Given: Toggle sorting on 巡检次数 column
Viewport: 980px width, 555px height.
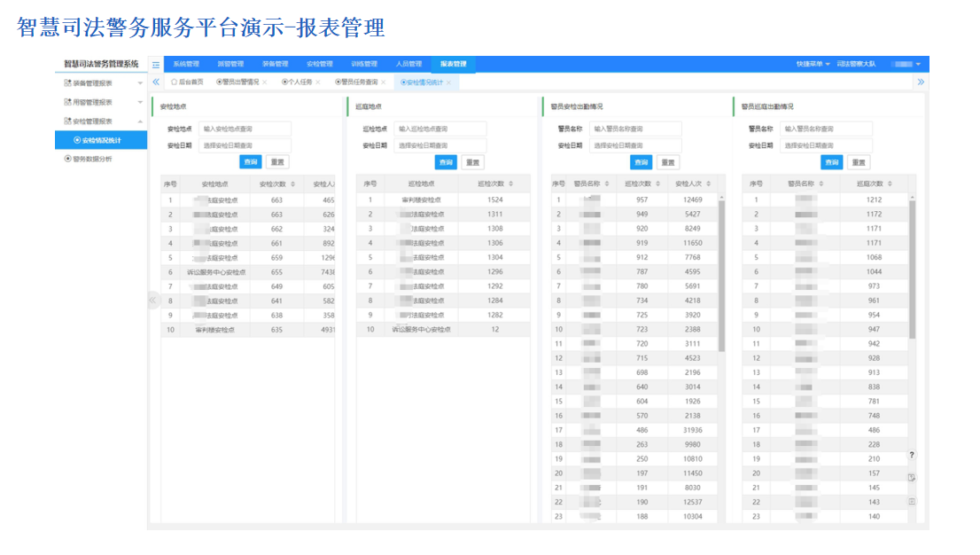Looking at the screenshot, I should pyautogui.click(x=511, y=184).
